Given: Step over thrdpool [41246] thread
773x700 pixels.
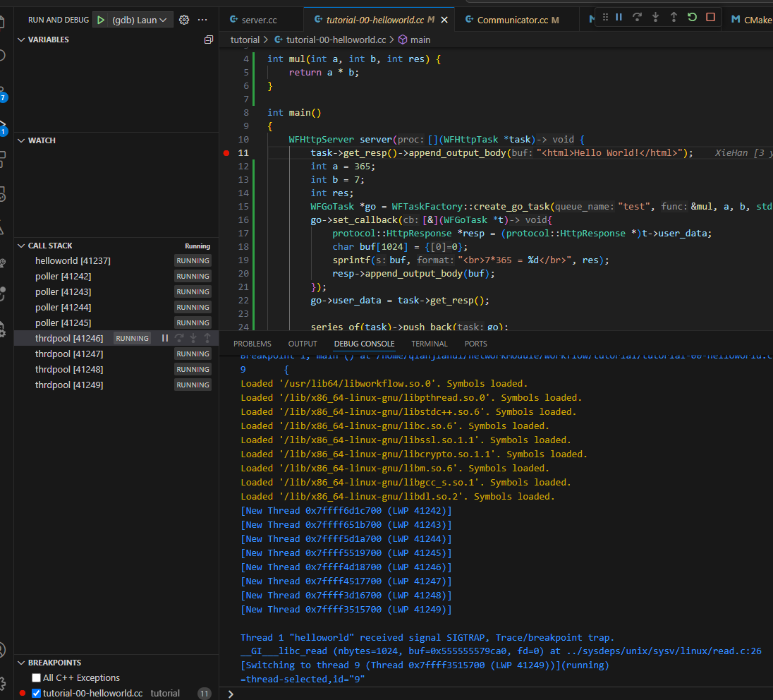Looking at the screenshot, I should pos(179,339).
